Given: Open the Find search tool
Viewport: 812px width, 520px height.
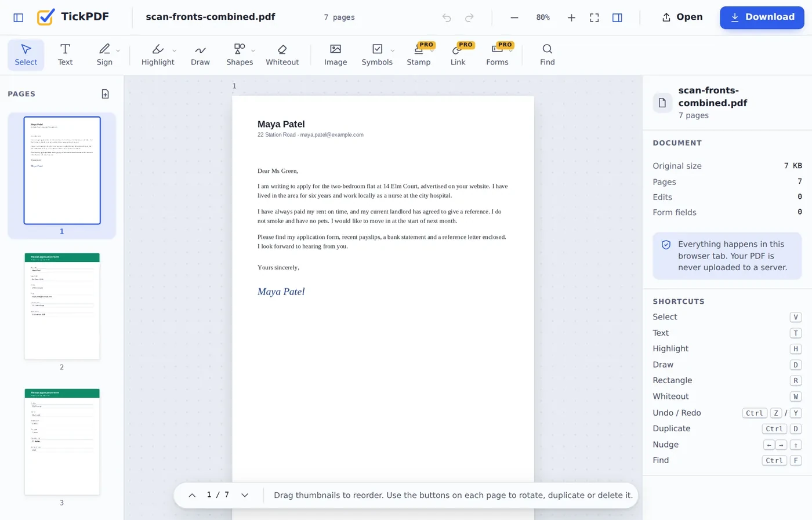Looking at the screenshot, I should click(x=548, y=54).
